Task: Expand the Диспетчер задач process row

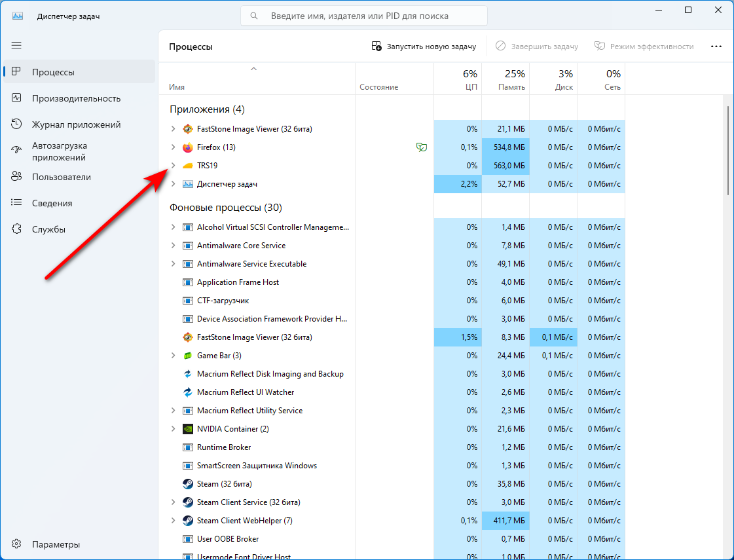Action: tap(174, 184)
